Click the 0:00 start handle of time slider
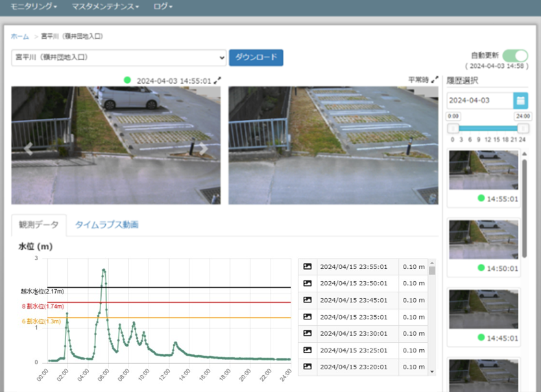Screen dimensions: 541x392 coord(453,128)
